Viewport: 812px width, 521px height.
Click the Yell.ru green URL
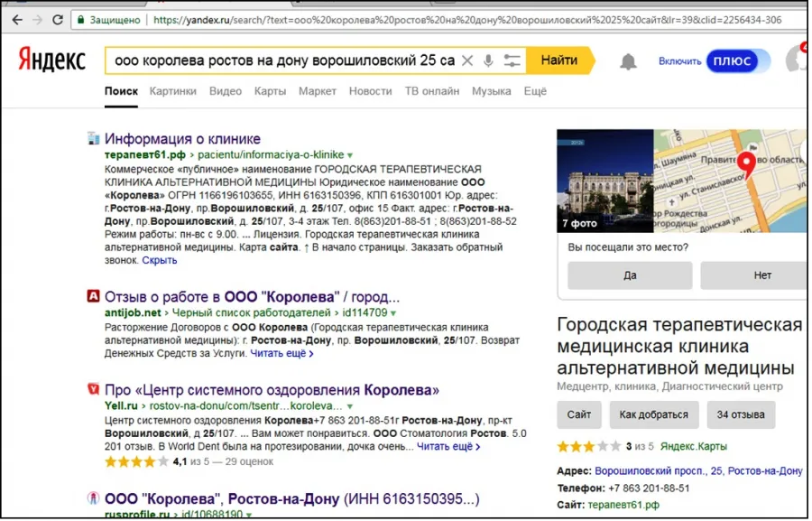[x=121, y=405]
